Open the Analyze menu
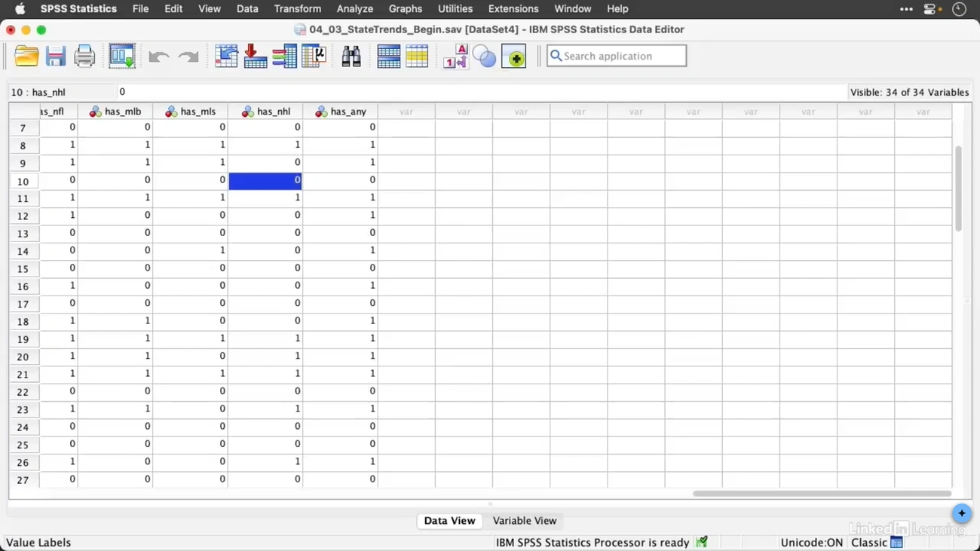The image size is (980, 551). click(354, 9)
